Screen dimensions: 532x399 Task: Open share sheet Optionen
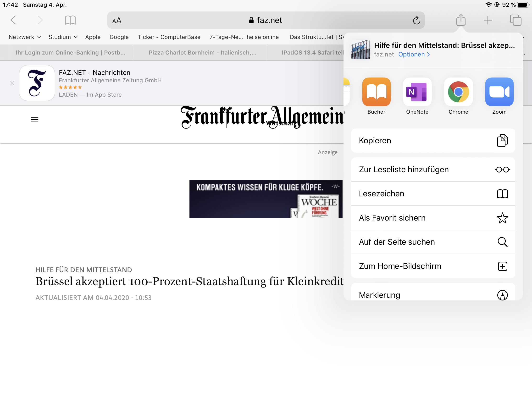pos(414,55)
